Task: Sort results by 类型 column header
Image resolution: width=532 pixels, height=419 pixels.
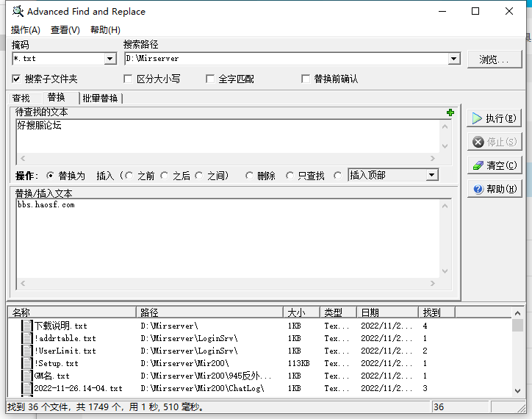Action: [x=338, y=312]
